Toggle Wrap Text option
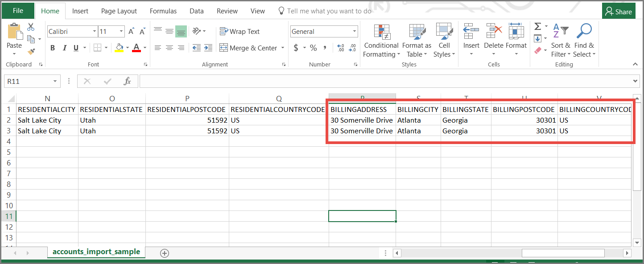 tap(239, 32)
